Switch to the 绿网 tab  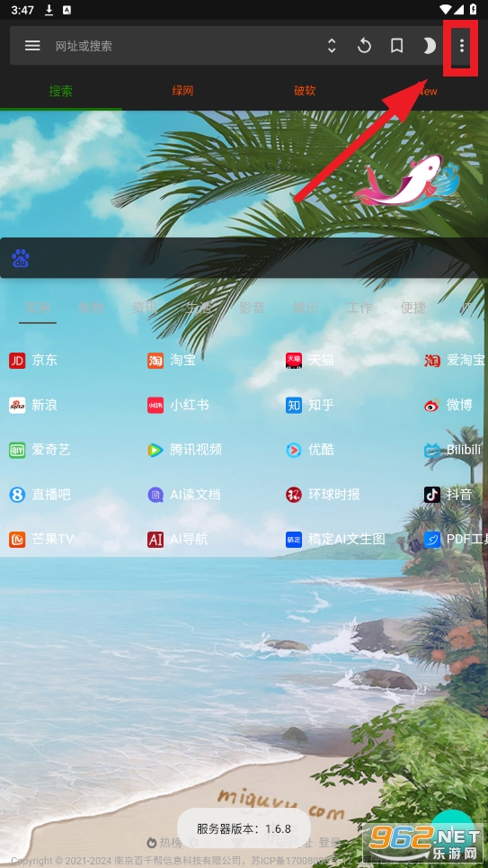(x=182, y=91)
